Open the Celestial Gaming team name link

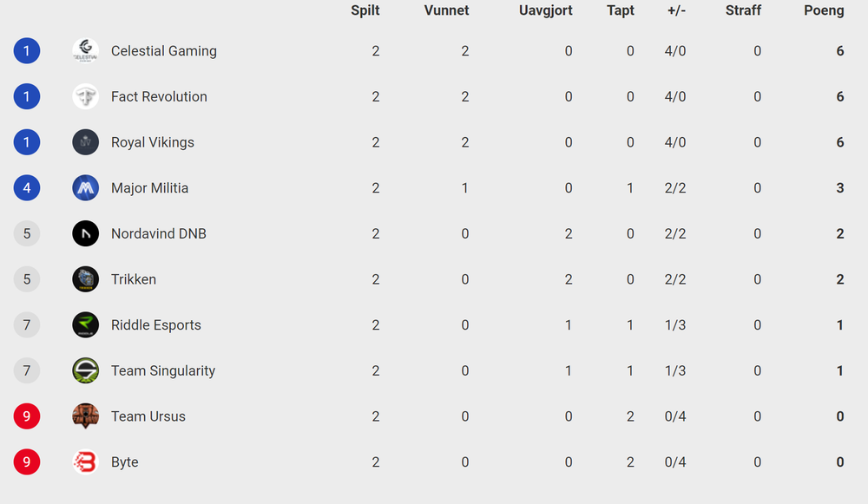pyautogui.click(x=164, y=51)
